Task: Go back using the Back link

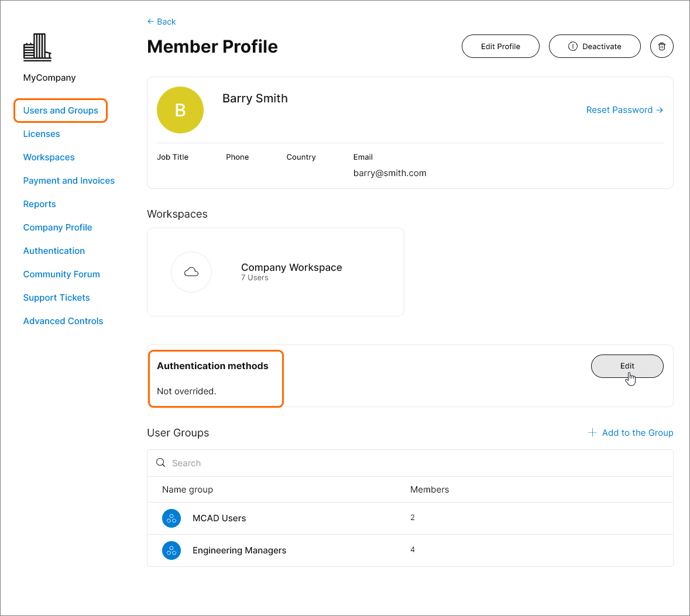Action: [x=162, y=22]
